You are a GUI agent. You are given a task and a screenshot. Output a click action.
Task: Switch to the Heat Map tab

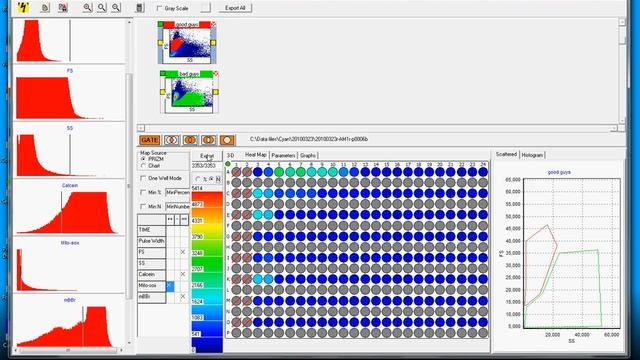tap(256, 155)
